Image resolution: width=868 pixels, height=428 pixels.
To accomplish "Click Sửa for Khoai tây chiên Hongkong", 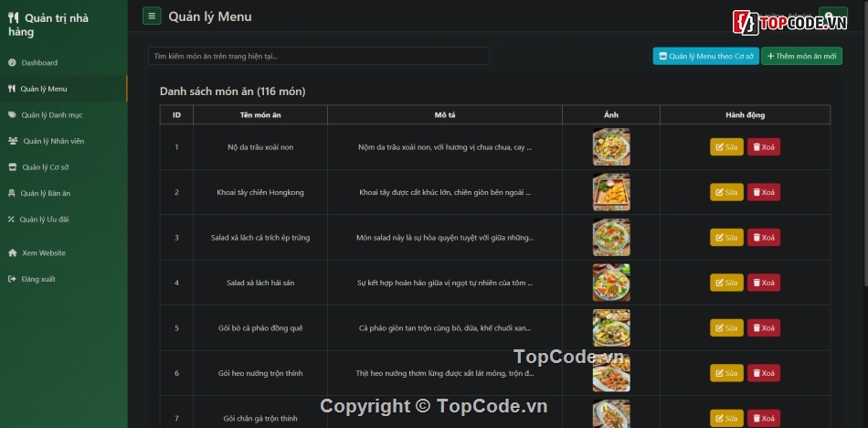I will point(726,192).
